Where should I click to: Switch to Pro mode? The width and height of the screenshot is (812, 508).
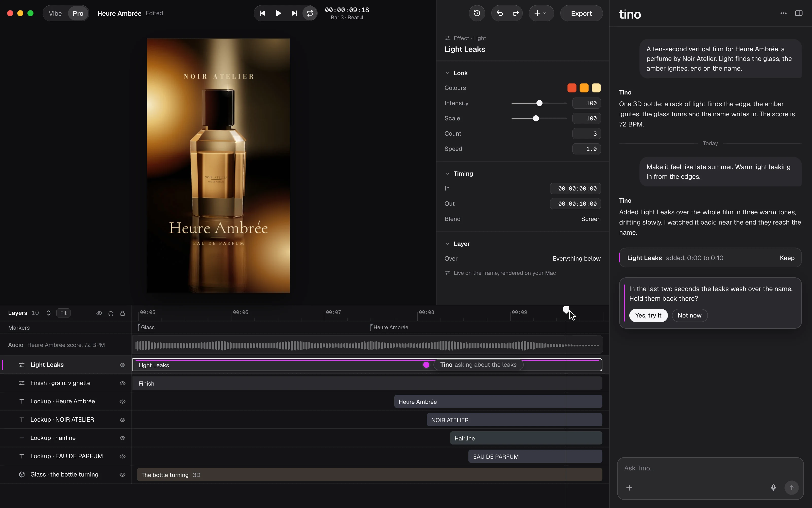point(78,13)
